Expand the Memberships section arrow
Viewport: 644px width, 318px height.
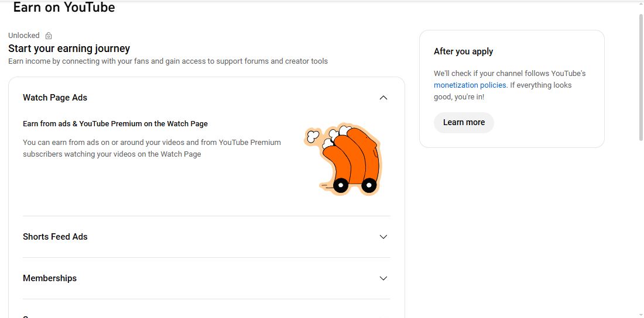pos(383,278)
